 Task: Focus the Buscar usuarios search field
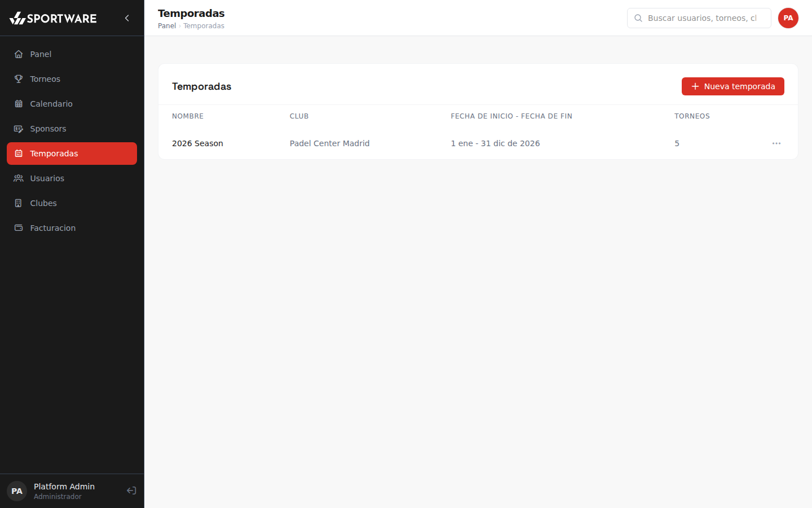click(x=699, y=18)
